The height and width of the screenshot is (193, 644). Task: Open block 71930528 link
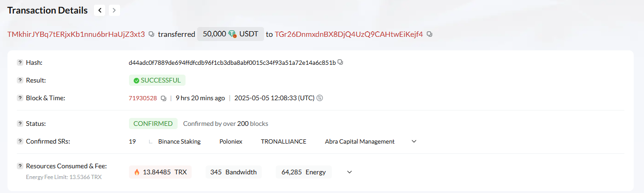pos(143,98)
